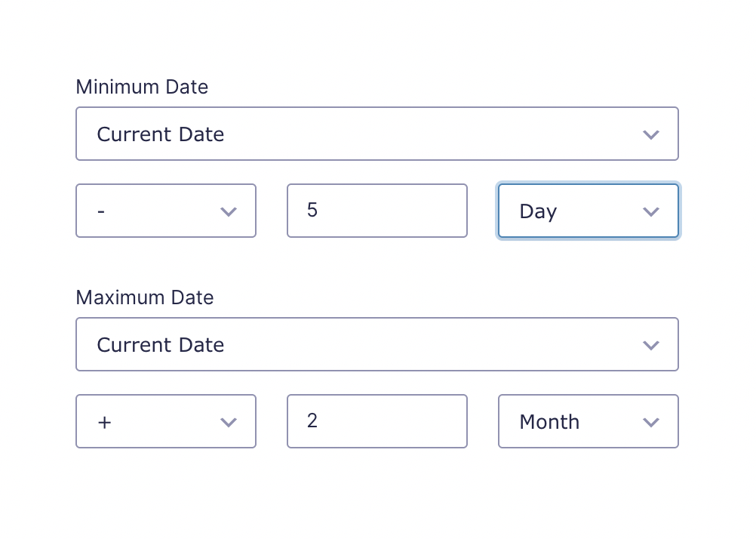
Task: Open the Maximum Date Current Date selector
Action: (x=377, y=344)
